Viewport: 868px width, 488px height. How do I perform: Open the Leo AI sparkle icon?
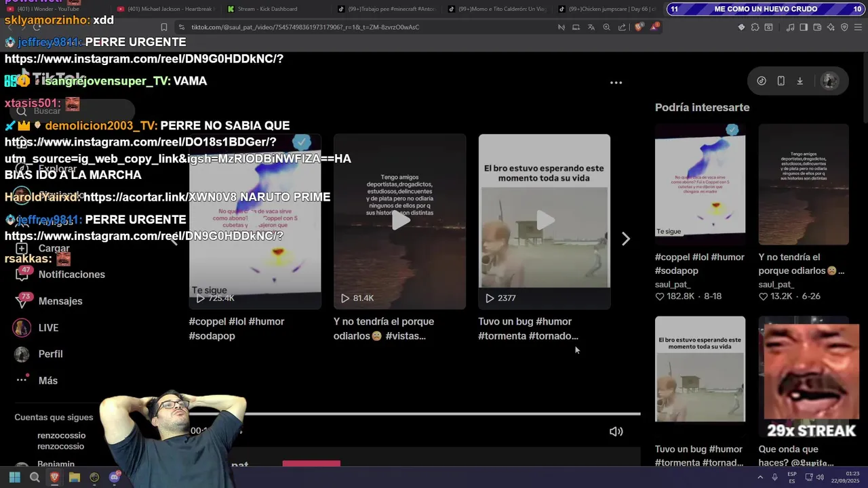(830, 27)
